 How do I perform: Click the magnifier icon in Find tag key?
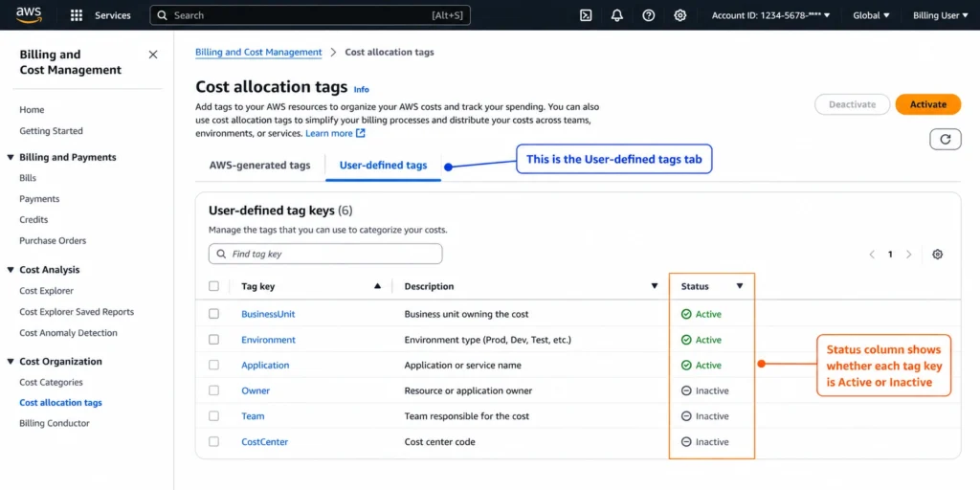coord(221,254)
